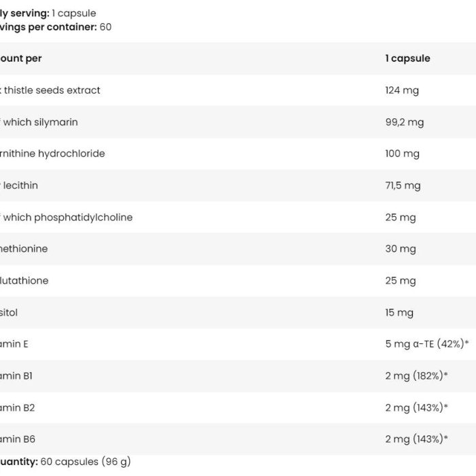Viewport: 476px width, 476px height.
Task: Select the thistle seeds extract row label
Action: [50, 90]
